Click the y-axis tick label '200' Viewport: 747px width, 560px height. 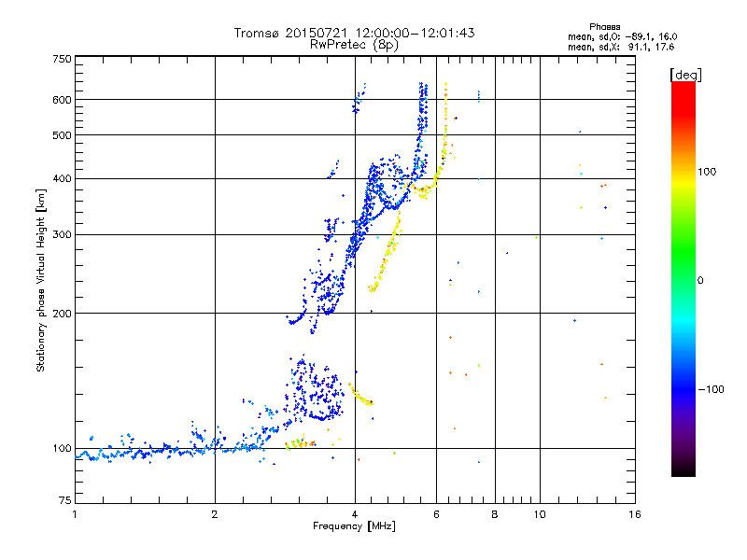point(62,314)
